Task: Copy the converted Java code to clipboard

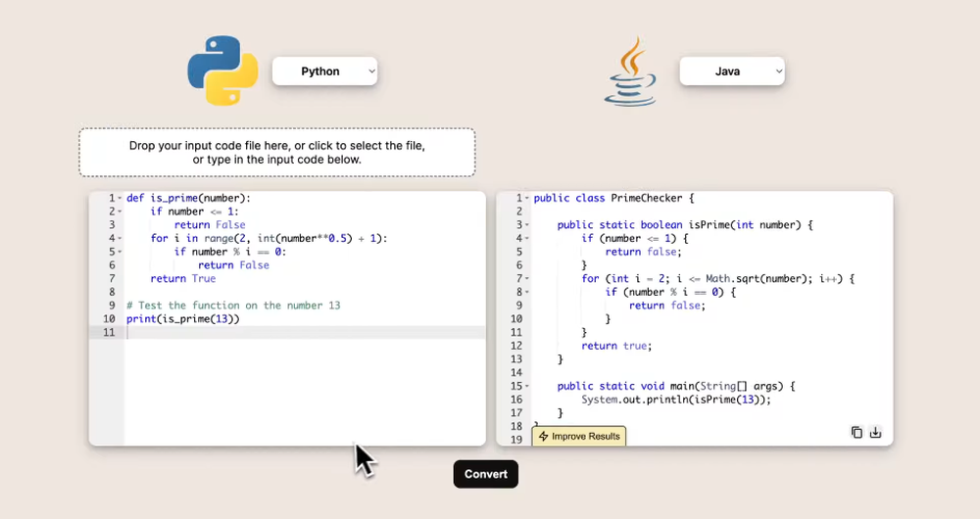Action: coord(857,432)
